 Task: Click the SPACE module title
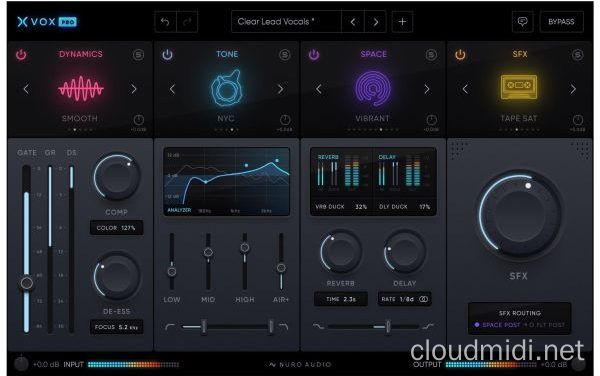point(373,54)
